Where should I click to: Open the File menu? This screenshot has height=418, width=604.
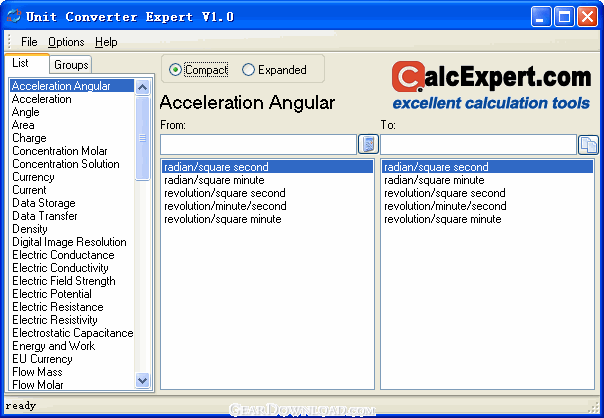pos(29,42)
